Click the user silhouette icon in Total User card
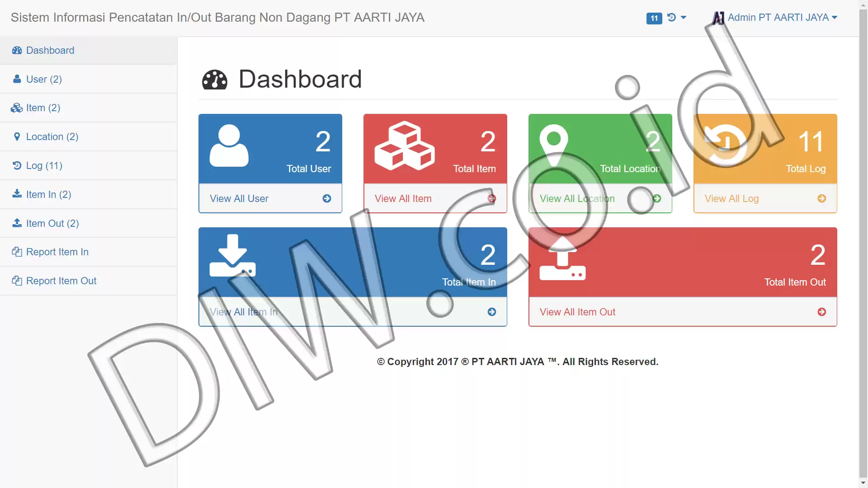The image size is (868, 488). click(229, 145)
